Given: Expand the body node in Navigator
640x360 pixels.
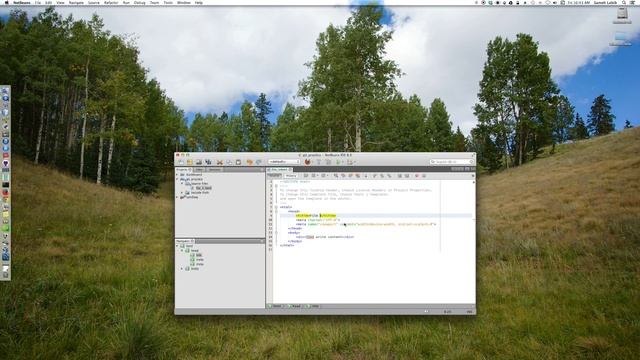Looking at the screenshot, I should tap(182, 269).
